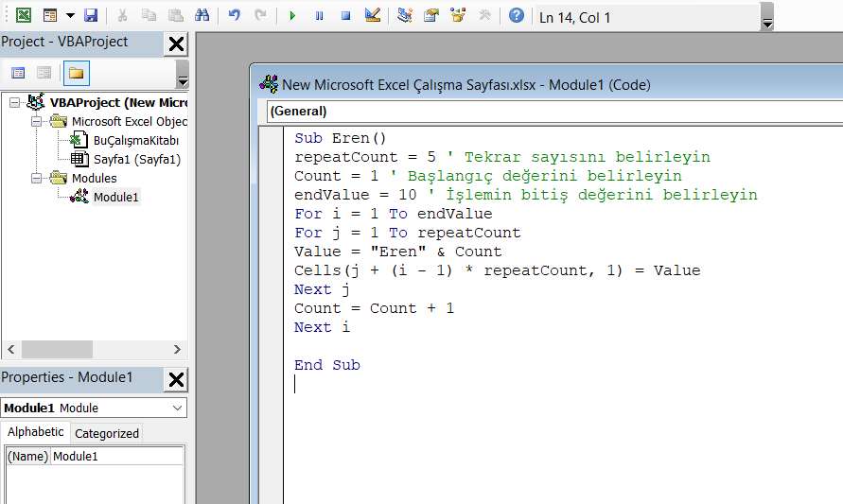Screen dimensions: 843x504
Task: Save the workbook with the Save icon
Action: point(91,16)
